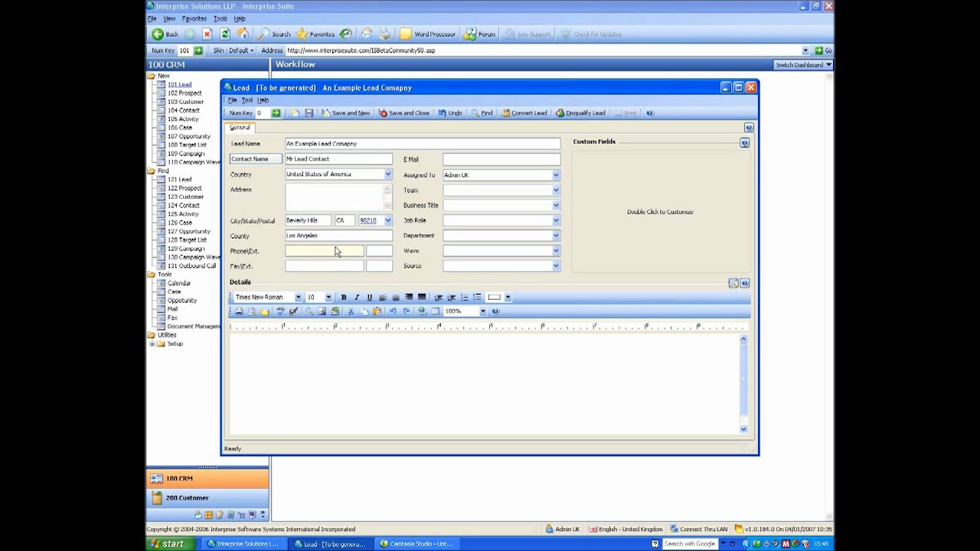Click the cut scissors icon in Details toolbar

(x=351, y=311)
